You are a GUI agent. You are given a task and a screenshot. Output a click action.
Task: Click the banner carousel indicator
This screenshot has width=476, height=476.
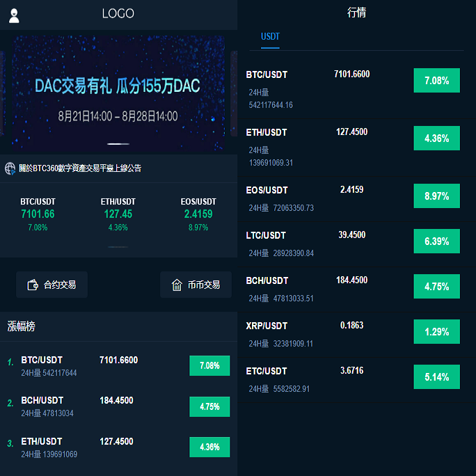coord(118,144)
